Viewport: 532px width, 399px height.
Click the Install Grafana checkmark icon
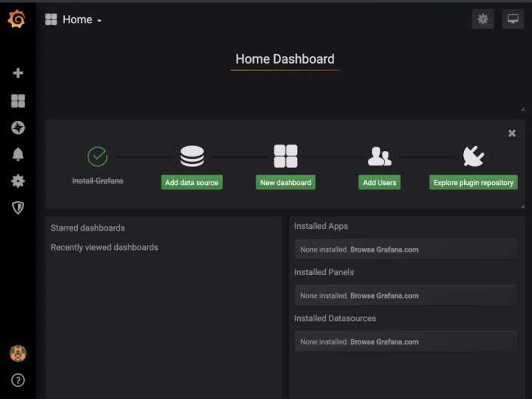pos(97,156)
